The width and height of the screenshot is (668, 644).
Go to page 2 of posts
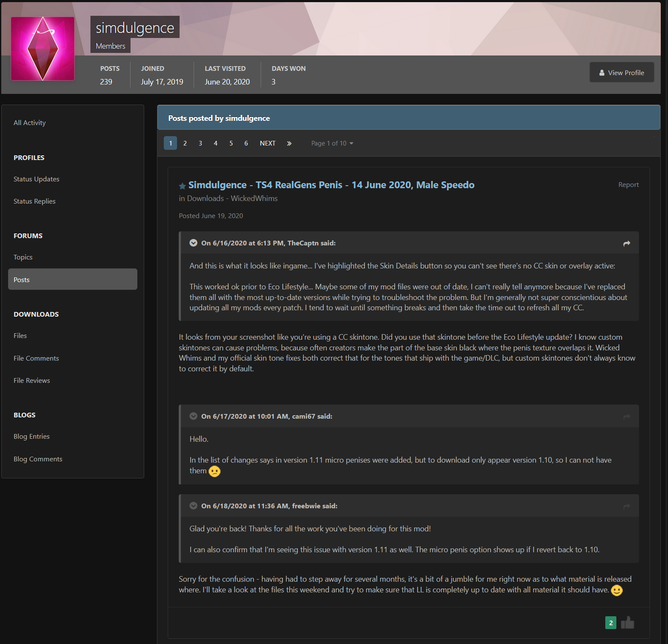pyautogui.click(x=185, y=143)
